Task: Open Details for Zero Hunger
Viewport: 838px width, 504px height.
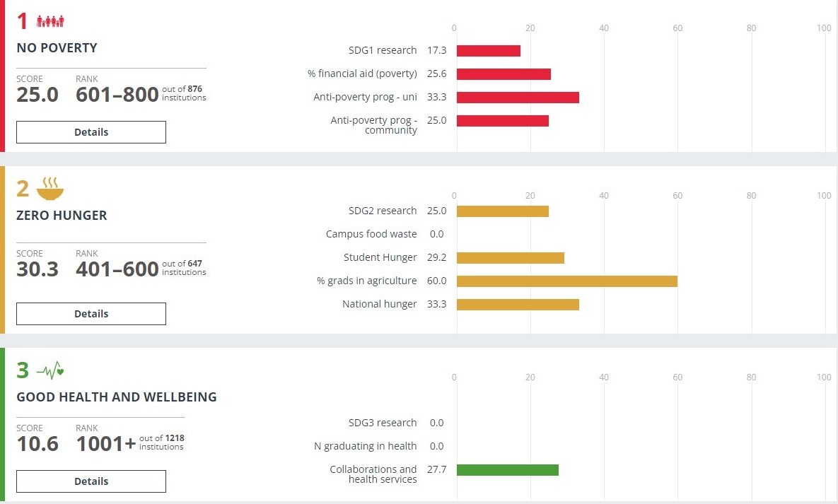Action: tap(91, 313)
